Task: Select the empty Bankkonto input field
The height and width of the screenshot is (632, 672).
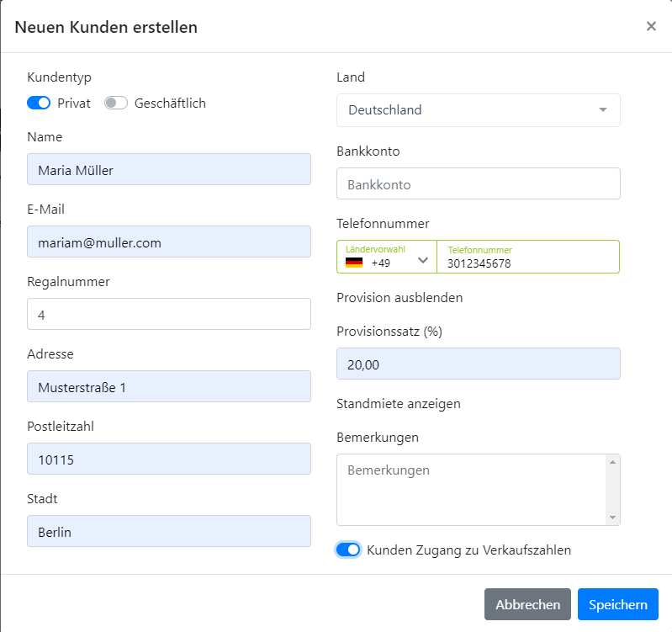Action: (479, 183)
